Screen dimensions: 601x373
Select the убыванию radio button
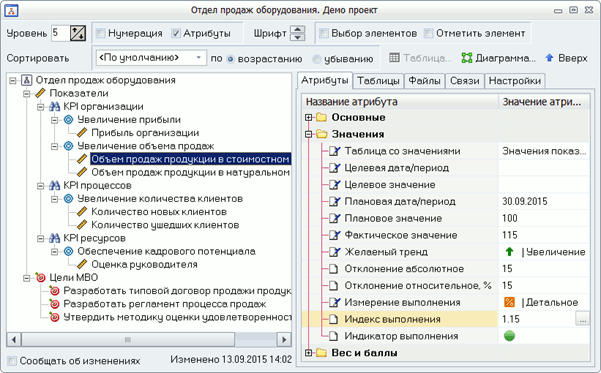tap(316, 59)
